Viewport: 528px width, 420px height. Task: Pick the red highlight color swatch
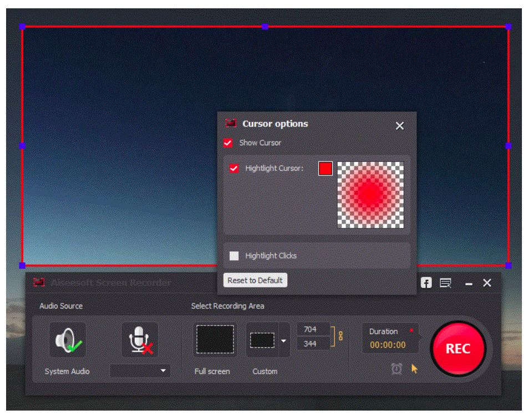325,169
